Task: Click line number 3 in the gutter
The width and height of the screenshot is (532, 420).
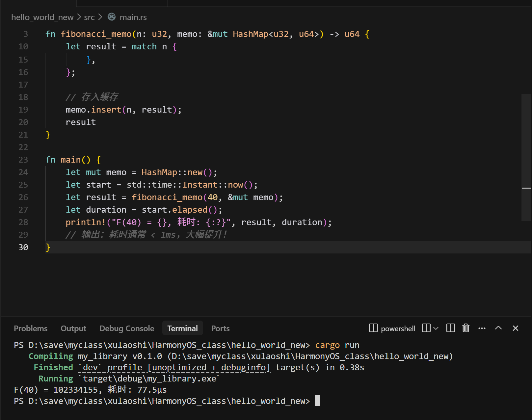Action: pos(26,34)
